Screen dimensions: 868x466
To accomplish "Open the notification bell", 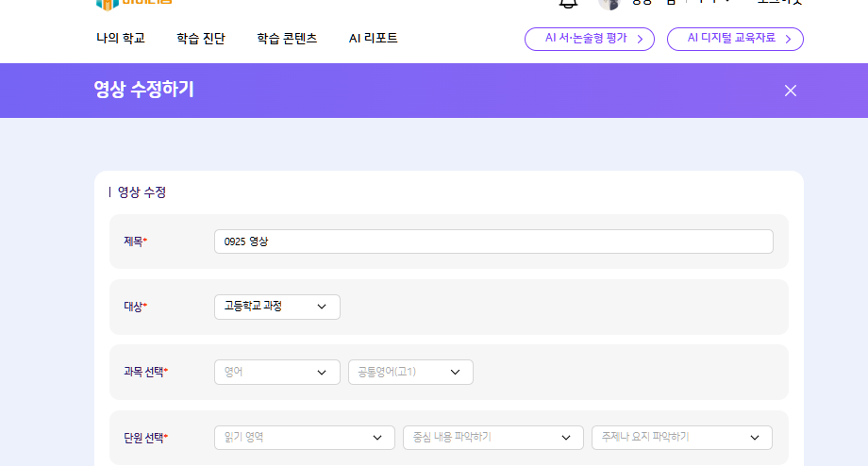I will tap(568, 3).
